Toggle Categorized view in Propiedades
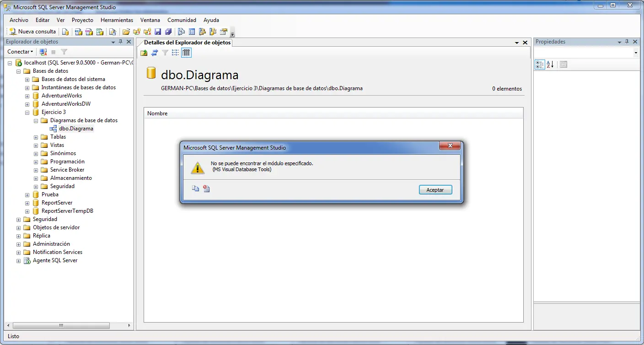This screenshot has width=644, height=345. click(x=540, y=65)
